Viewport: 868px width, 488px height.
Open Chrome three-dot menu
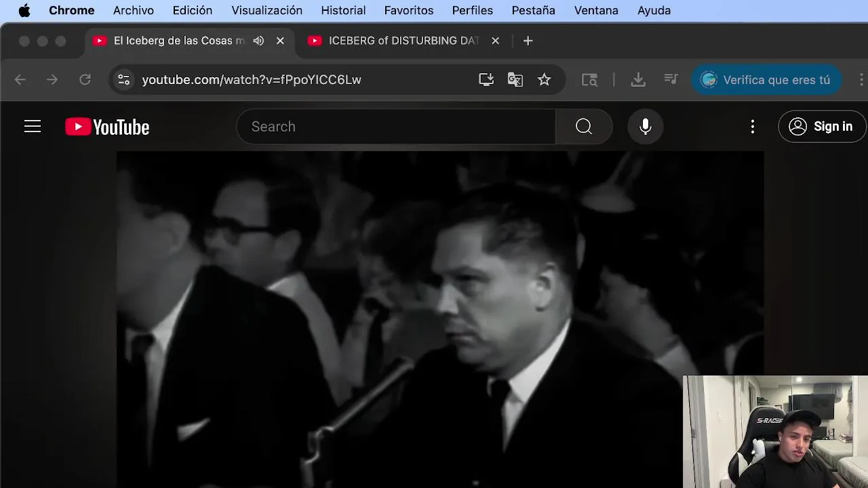click(861, 80)
